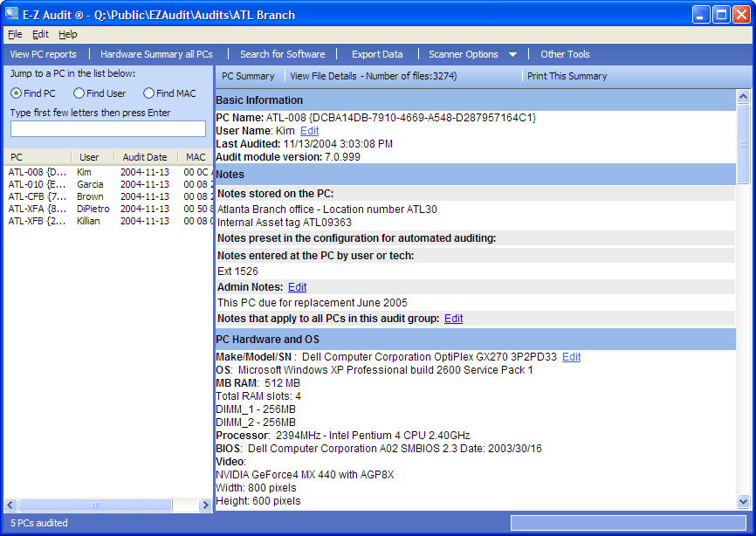The height and width of the screenshot is (536, 756).
Task: Edit the Make/Model/SN entry
Action: 571,356
